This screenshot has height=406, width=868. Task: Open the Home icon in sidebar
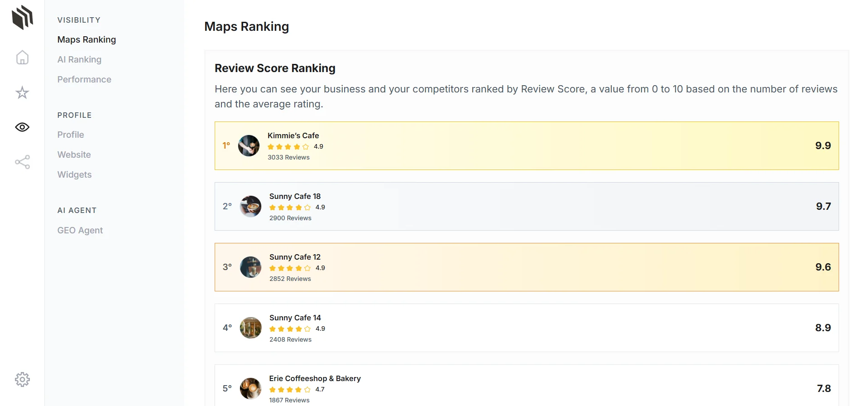pos(22,58)
